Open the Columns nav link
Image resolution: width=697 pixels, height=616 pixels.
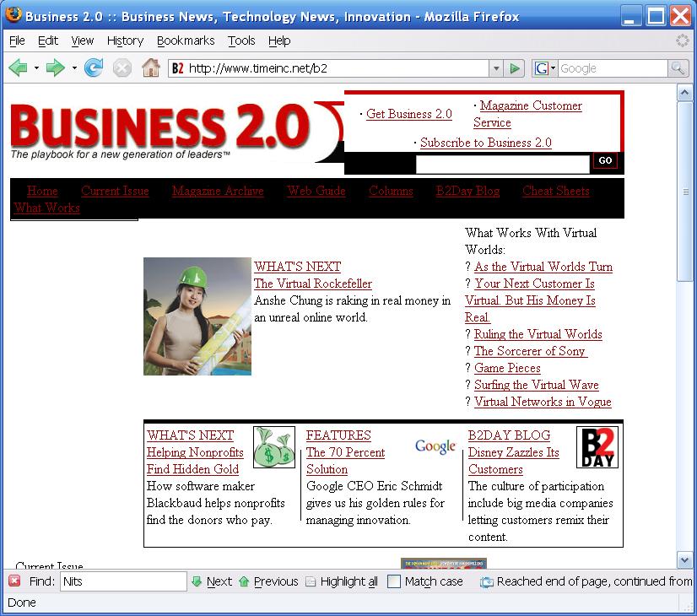391,191
